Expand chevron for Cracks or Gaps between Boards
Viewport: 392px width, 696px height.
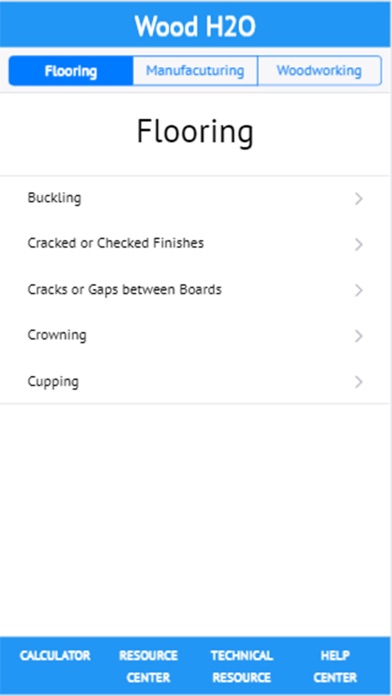tap(359, 290)
